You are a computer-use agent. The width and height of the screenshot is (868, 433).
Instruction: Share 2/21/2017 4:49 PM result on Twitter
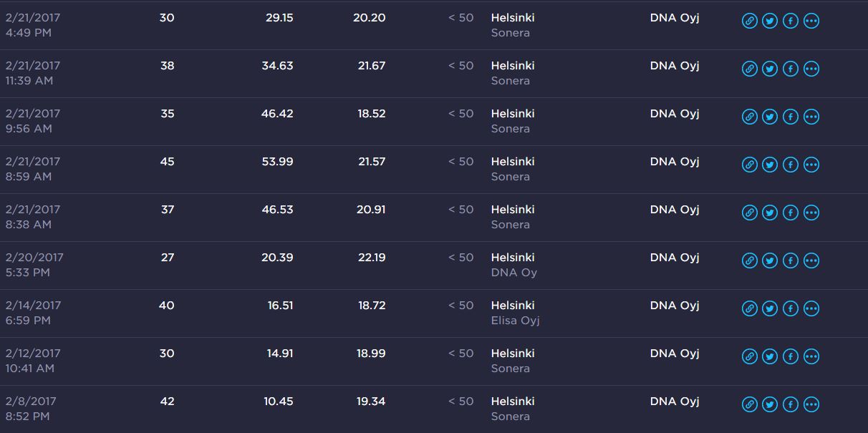click(770, 21)
